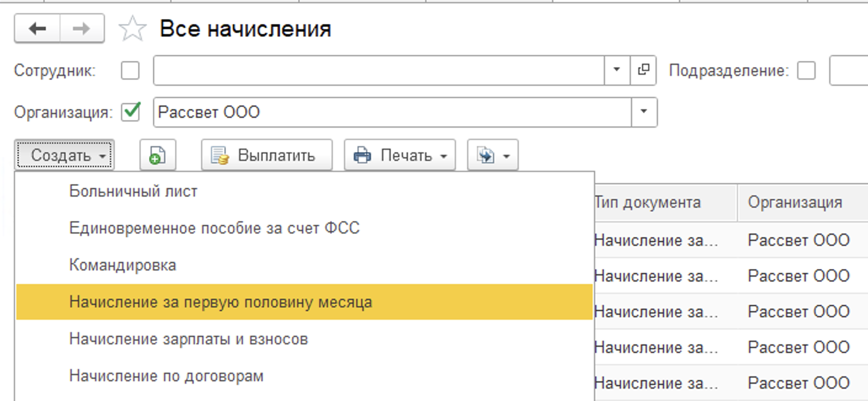Click the Организация field with Рассвет ООО
The image size is (868, 401).
[392, 112]
